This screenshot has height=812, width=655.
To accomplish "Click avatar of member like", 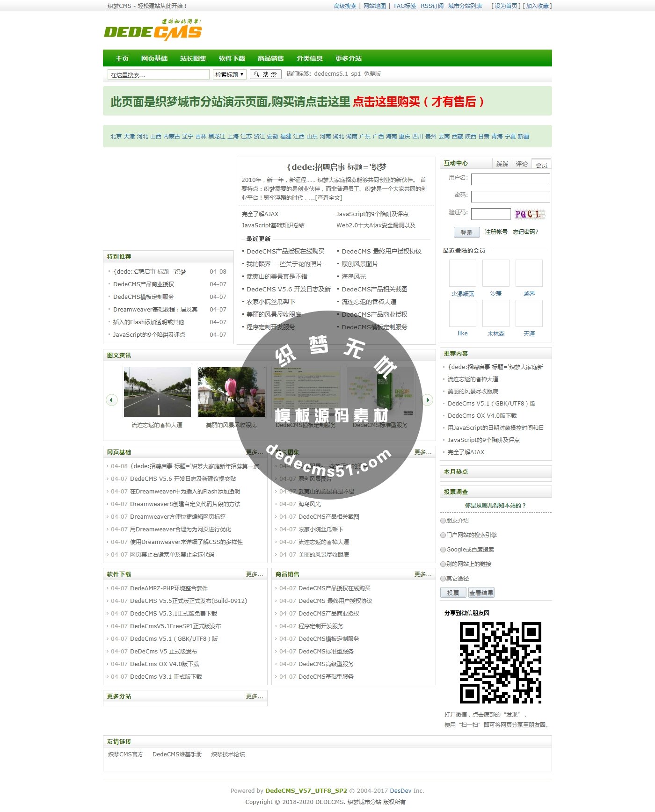I will coord(463,313).
